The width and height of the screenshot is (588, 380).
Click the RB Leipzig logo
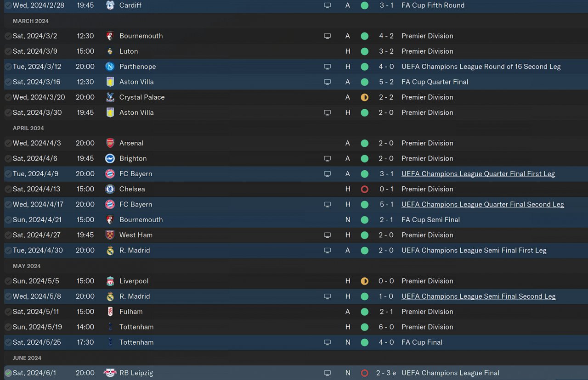[110, 373]
